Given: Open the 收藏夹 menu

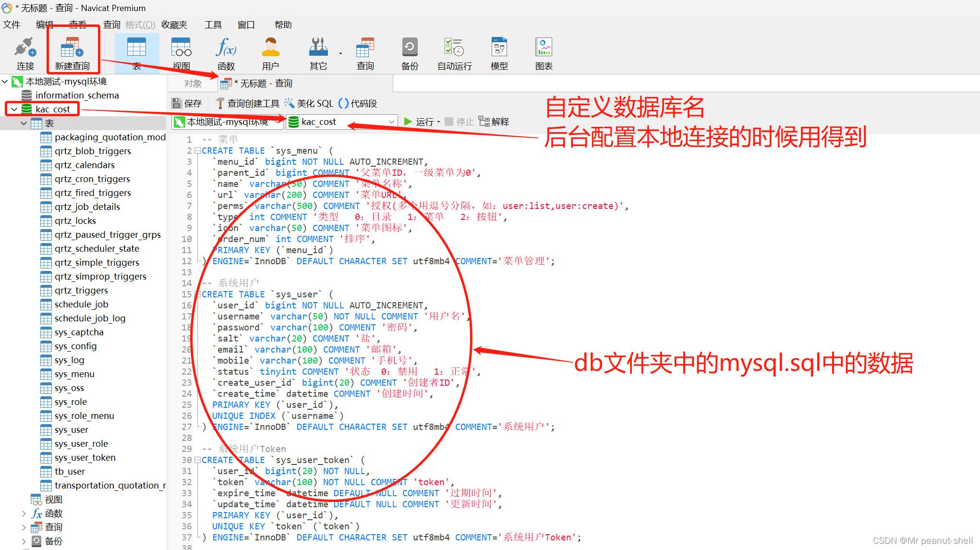Looking at the screenshot, I should click(174, 24).
